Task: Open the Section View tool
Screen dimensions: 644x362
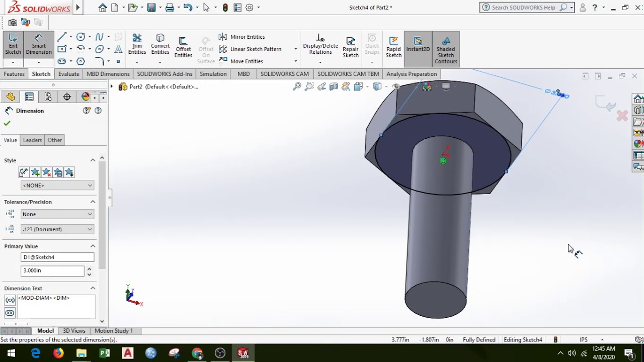Action: (334, 86)
